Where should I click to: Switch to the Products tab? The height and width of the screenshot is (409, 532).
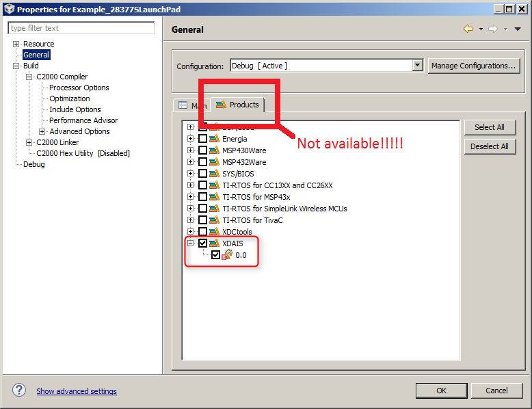point(237,105)
